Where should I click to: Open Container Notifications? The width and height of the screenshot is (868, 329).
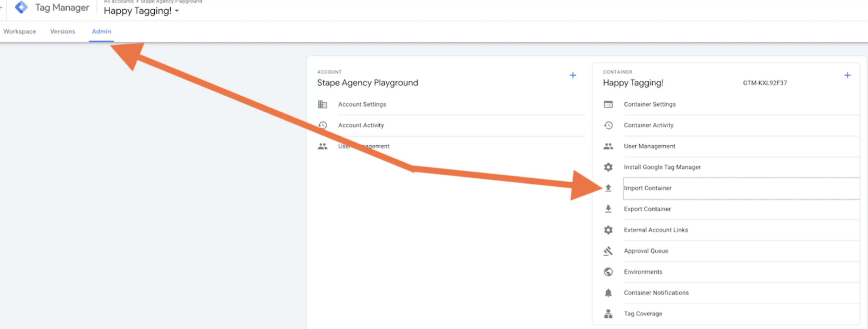(656, 293)
